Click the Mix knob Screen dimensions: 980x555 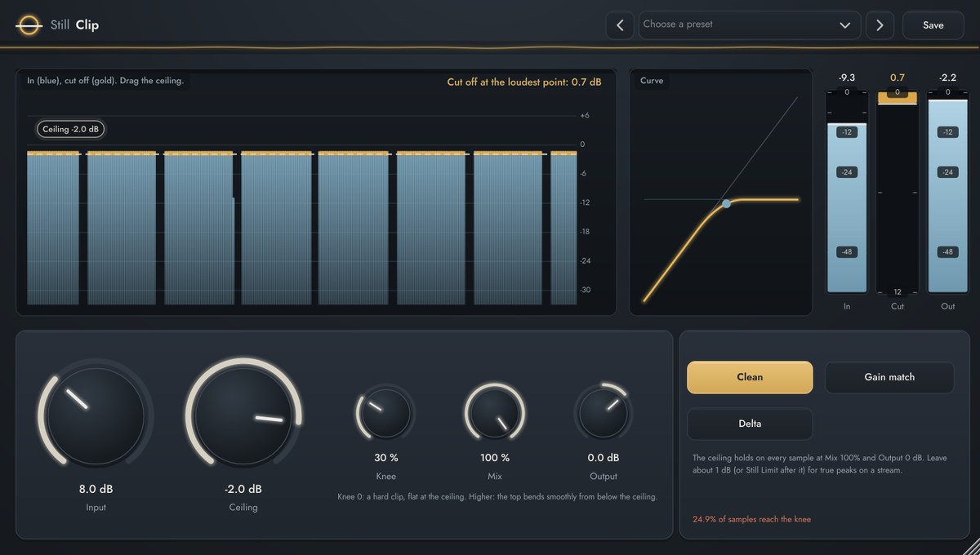[494, 414]
